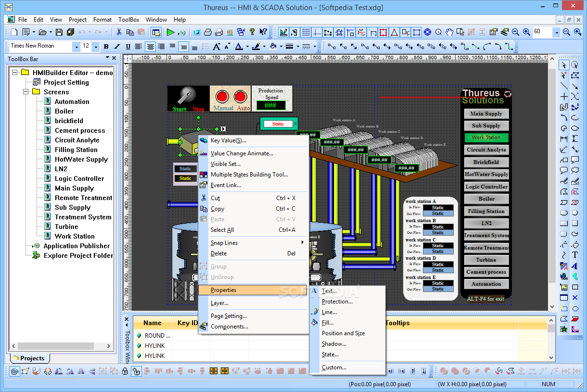Screen dimensions: 587x392
Task: Open the Project menu
Action: point(77,20)
